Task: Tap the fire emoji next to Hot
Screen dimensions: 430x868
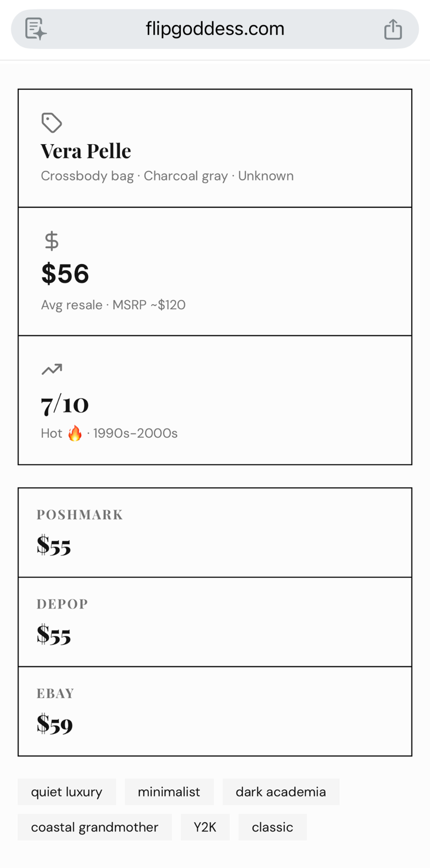Action: tap(75, 433)
